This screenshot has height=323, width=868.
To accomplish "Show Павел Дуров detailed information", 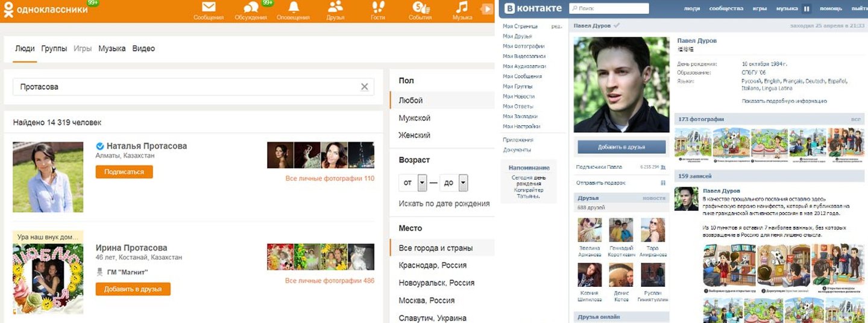I will 784,101.
